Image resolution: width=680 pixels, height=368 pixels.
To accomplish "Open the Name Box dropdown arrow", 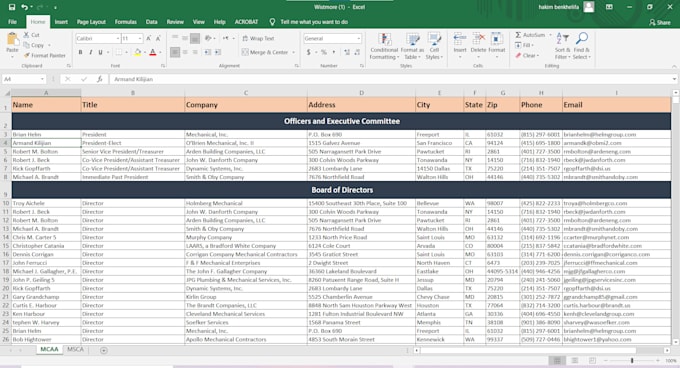I will click(42, 79).
